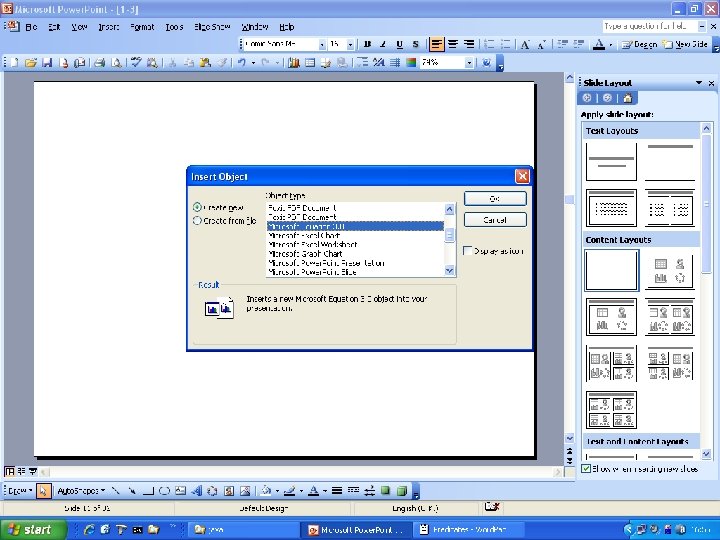Open the Draw menu dropdown

tap(20, 491)
